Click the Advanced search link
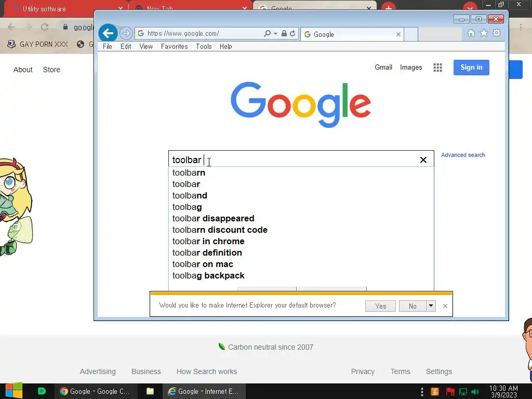532x399 pixels. tap(463, 155)
